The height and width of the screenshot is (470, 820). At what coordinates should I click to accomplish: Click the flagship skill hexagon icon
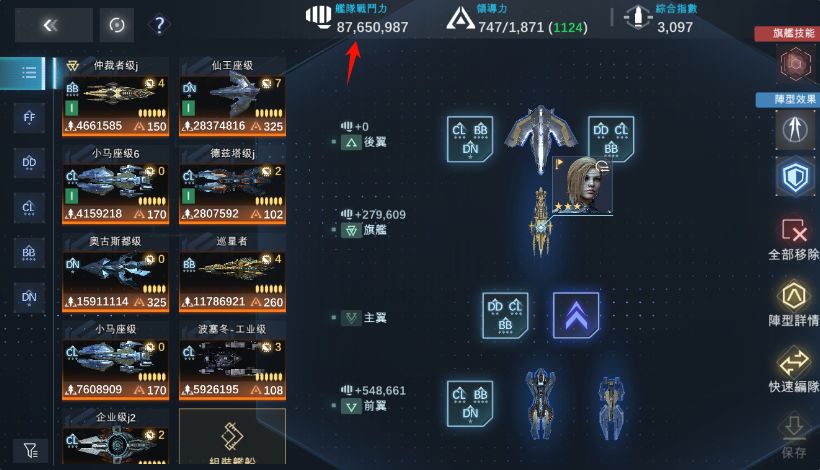pos(795,63)
